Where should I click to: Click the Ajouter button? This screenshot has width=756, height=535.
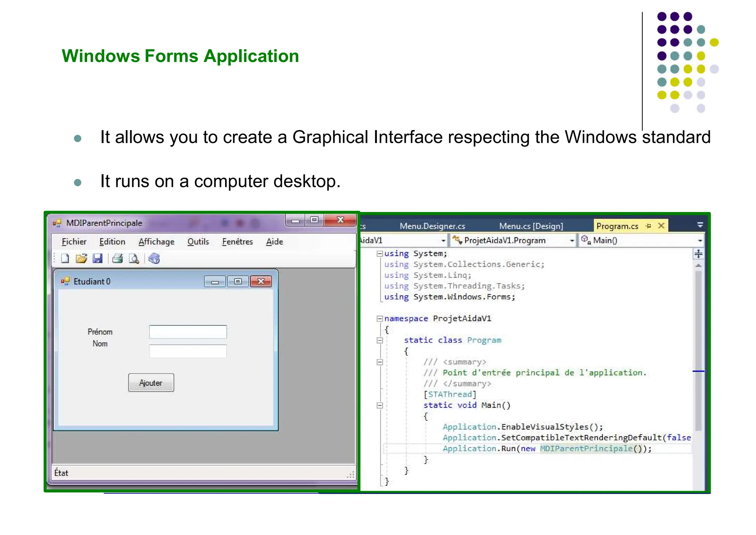(151, 382)
